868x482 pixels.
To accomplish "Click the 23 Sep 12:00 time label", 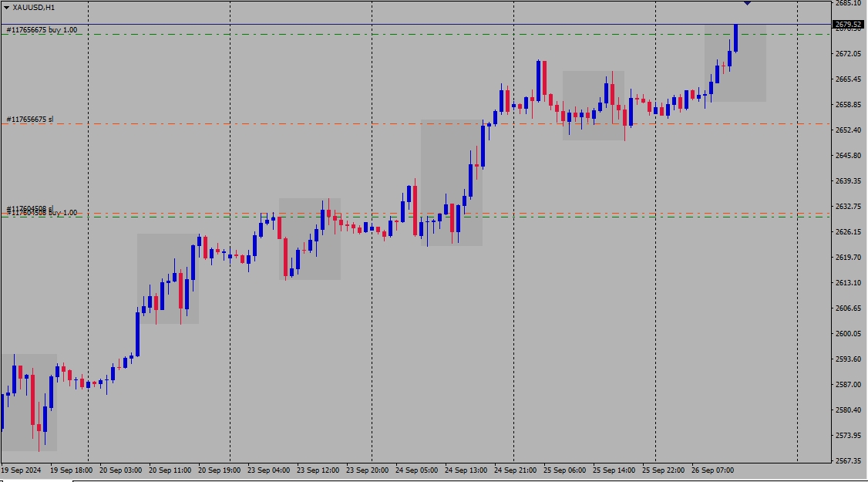I will [x=318, y=470].
